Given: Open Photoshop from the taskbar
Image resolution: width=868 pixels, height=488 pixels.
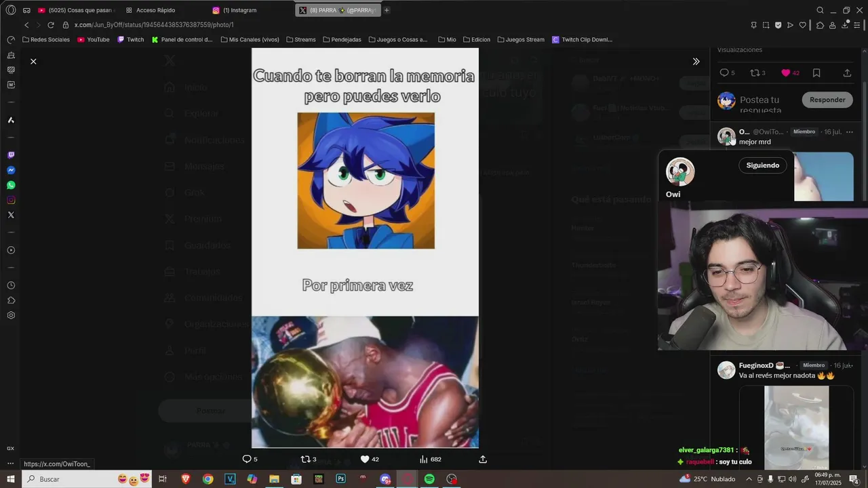Looking at the screenshot, I should click(x=341, y=479).
